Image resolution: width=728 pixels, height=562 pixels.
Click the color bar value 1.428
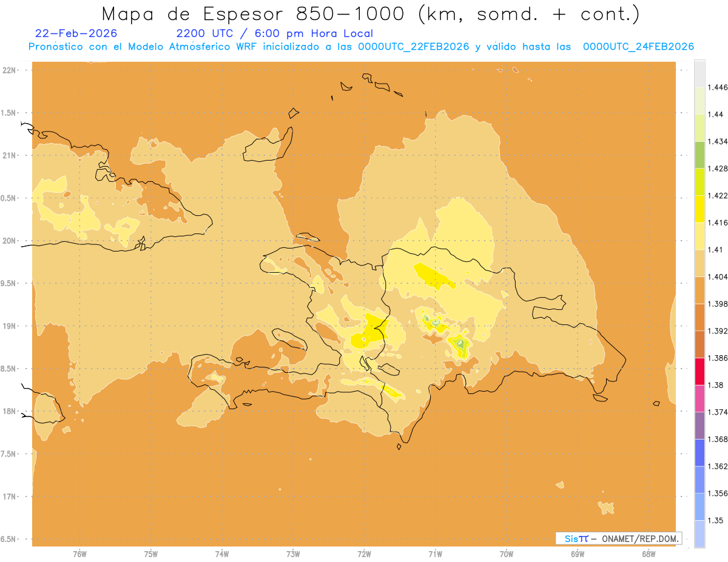(719, 169)
